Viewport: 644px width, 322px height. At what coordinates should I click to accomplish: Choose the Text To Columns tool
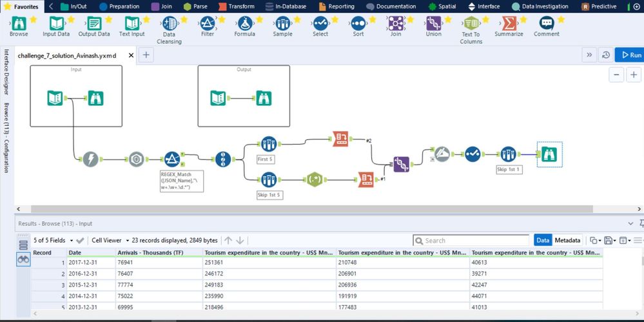click(x=471, y=23)
